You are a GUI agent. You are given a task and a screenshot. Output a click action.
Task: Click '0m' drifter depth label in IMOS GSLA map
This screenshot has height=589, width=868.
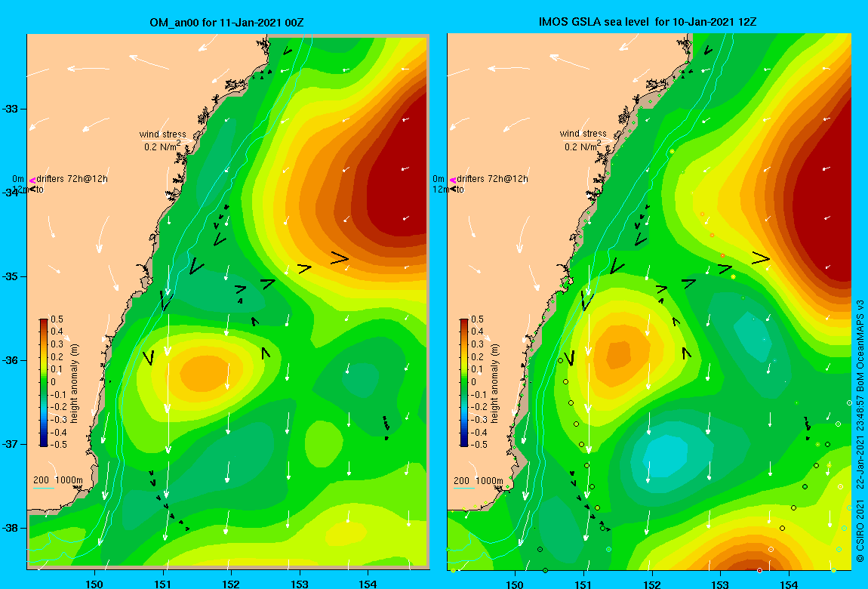(x=439, y=179)
